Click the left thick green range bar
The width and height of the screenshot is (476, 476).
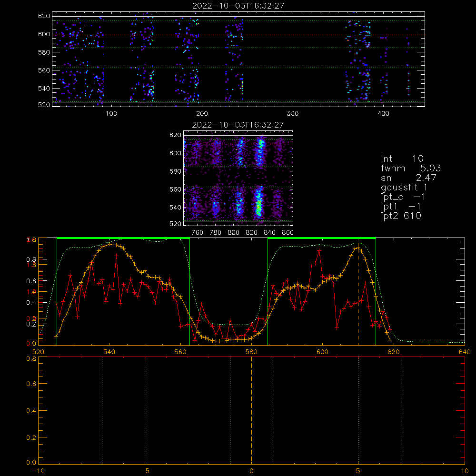[123, 238]
